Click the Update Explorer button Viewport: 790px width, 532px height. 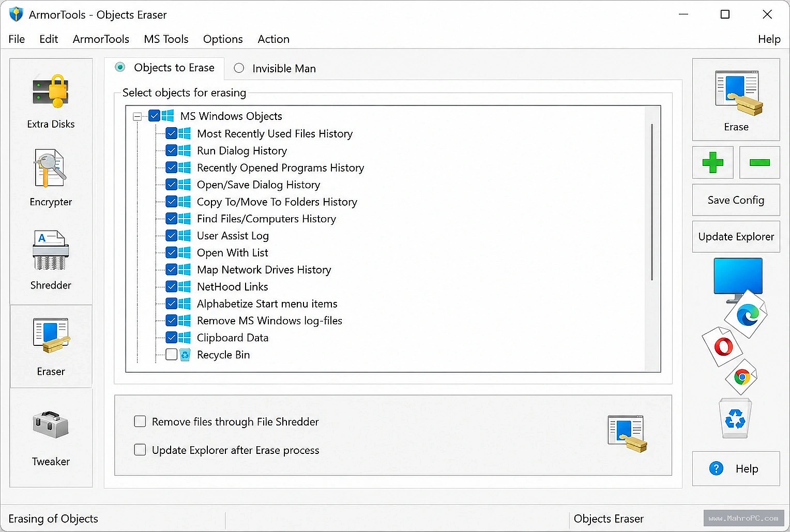[x=736, y=237]
